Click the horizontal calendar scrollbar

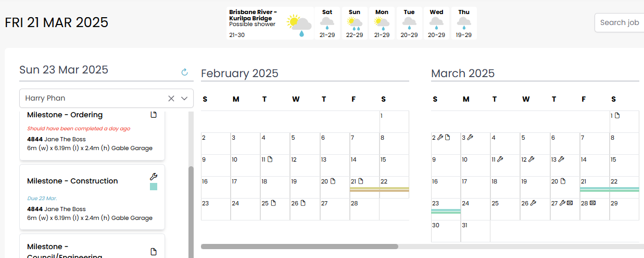click(x=299, y=247)
